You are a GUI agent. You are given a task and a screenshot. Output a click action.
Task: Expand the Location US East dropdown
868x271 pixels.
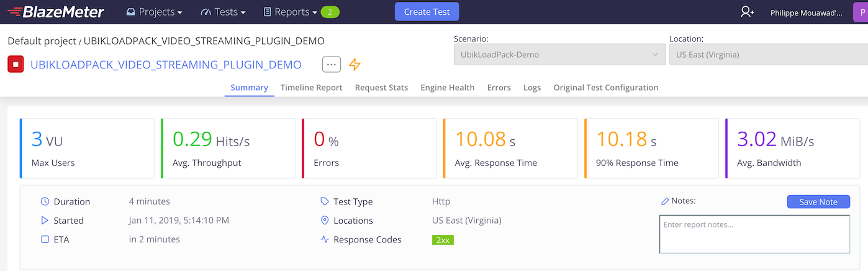pos(769,54)
